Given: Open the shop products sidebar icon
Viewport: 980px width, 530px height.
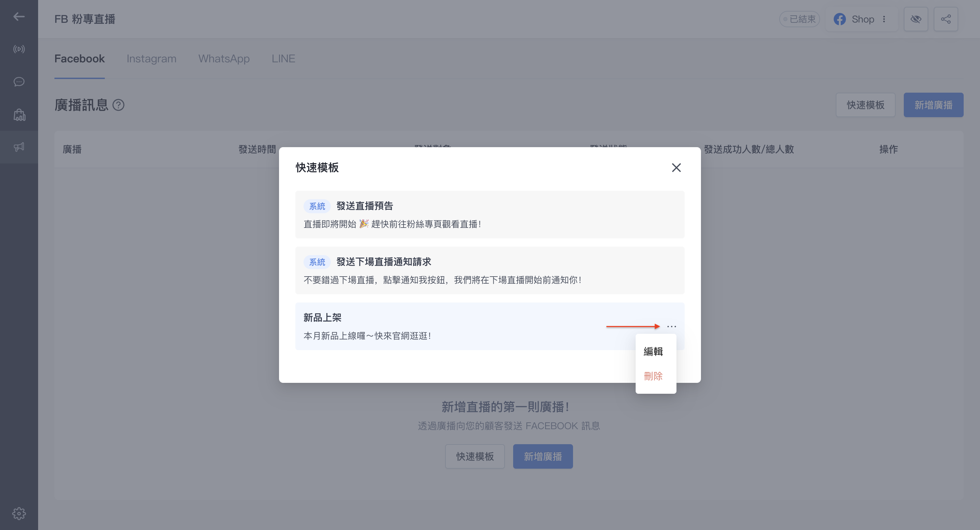Looking at the screenshot, I should [19, 114].
